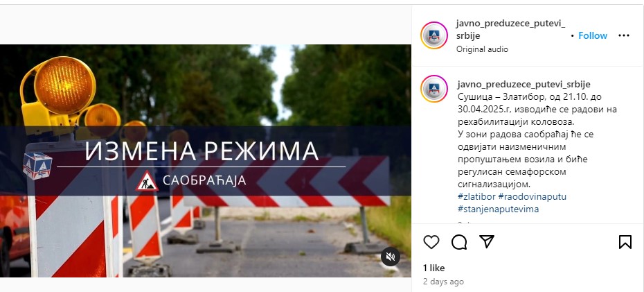Click the roadworks warning sign in video
644x292 pixels.
pos(147,180)
